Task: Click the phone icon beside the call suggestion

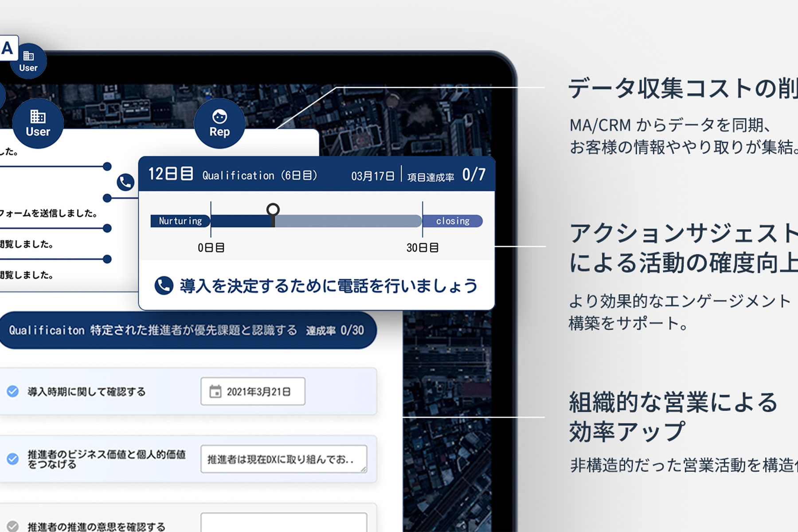Action: [164, 286]
